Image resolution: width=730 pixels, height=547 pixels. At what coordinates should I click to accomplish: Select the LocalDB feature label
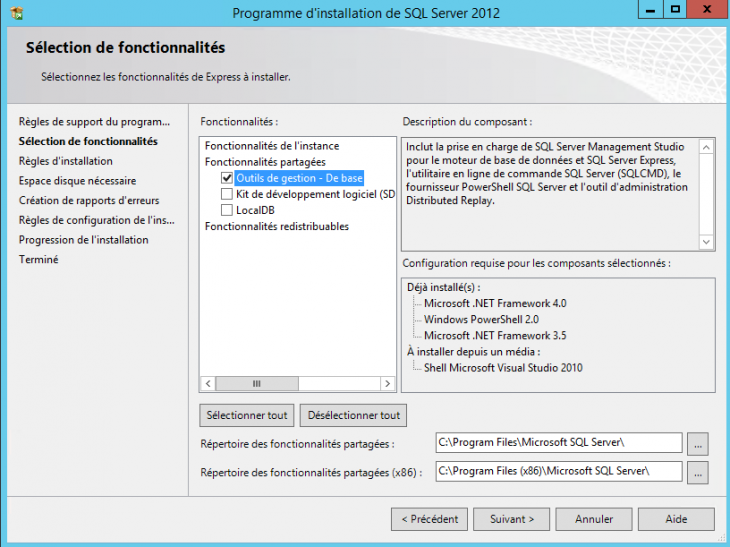click(255, 210)
